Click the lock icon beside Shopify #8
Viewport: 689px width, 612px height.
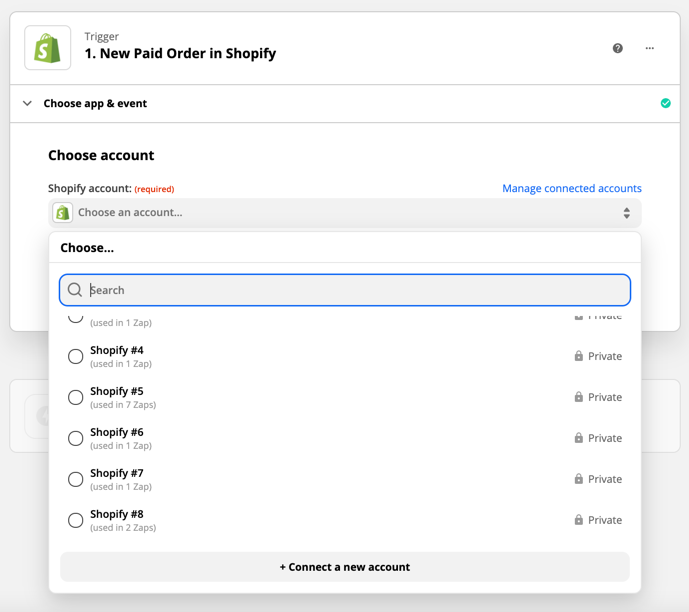[x=579, y=520]
